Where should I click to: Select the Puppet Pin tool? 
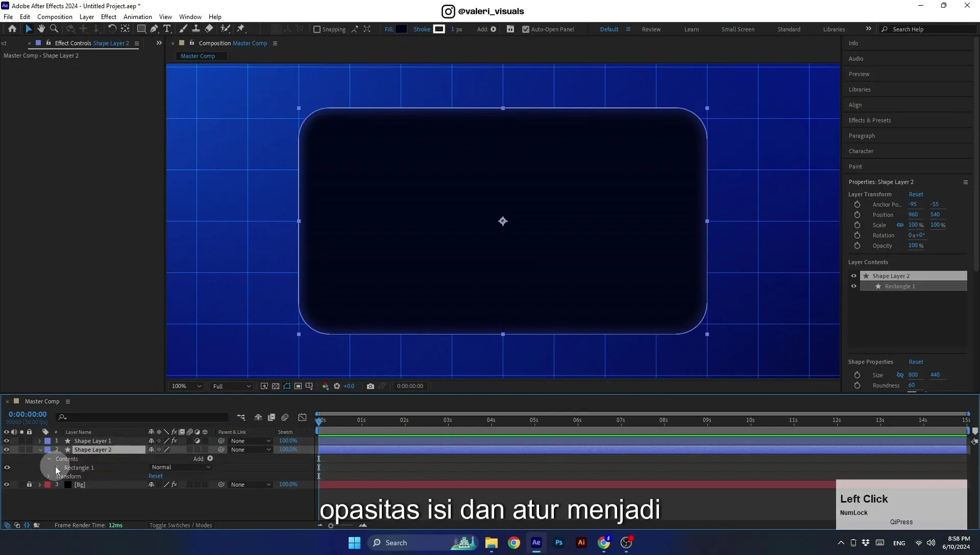[241, 29]
